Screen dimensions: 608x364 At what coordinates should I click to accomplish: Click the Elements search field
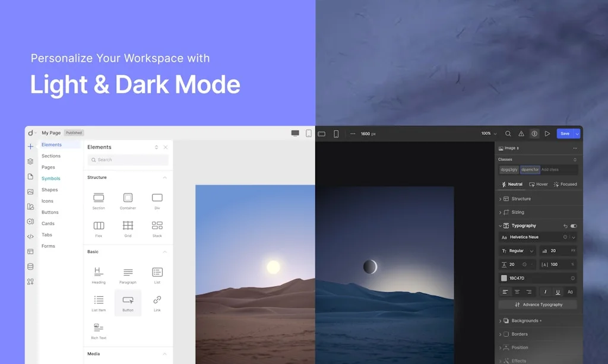[128, 160]
